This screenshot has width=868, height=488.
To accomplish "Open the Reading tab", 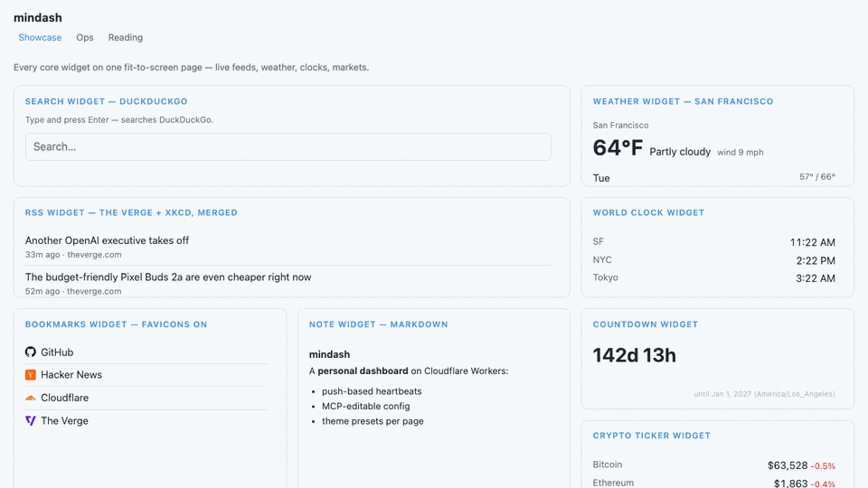I will (x=125, y=38).
